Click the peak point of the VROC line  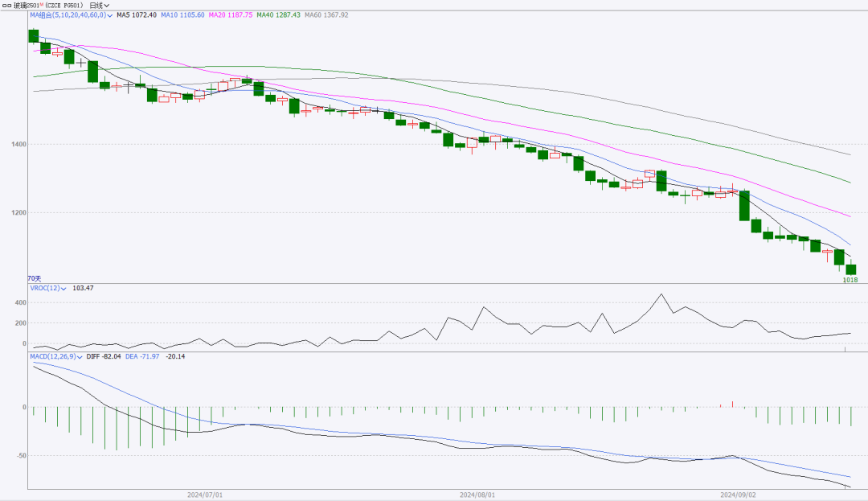661,294
